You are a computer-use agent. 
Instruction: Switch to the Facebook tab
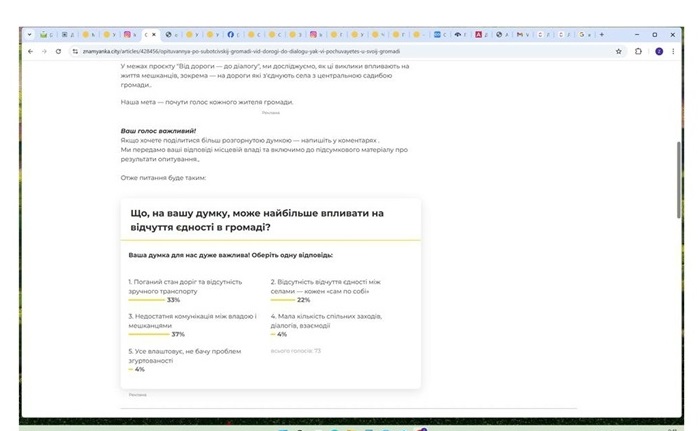coord(234,34)
